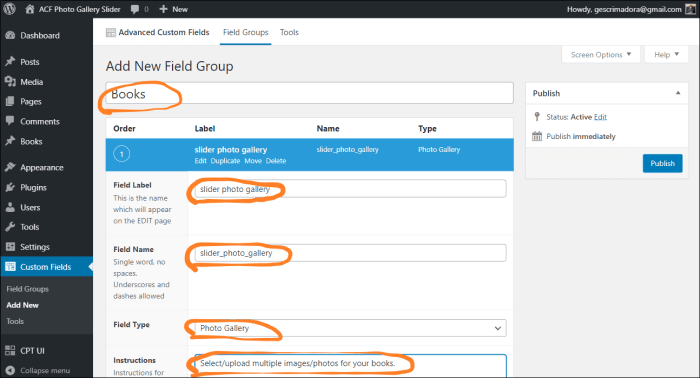700x378 pixels.
Task: Switch to the Field Groups tab
Action: click(246, 33)
